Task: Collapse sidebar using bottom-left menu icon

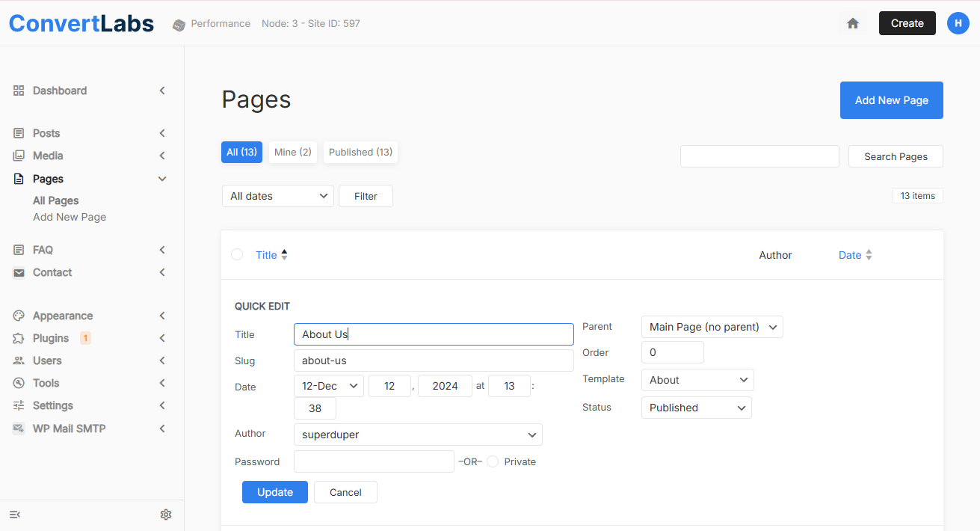Action: pos(15,515)
